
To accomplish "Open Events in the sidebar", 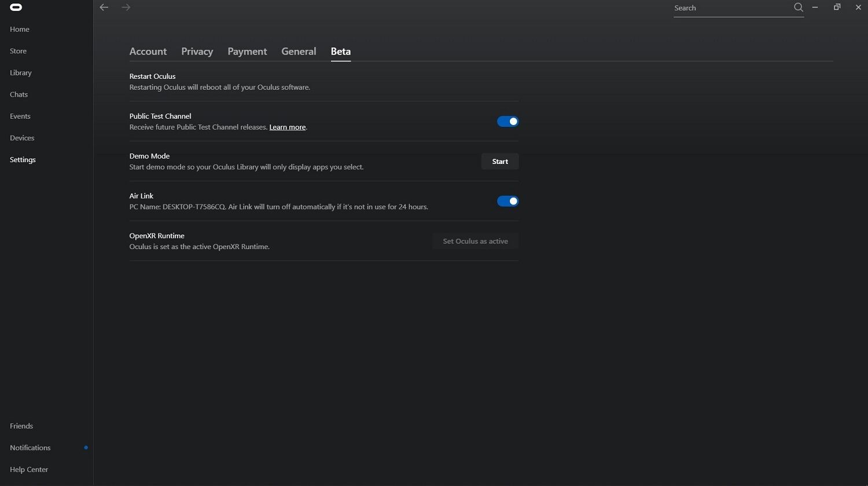I will [x=20, y=116].
